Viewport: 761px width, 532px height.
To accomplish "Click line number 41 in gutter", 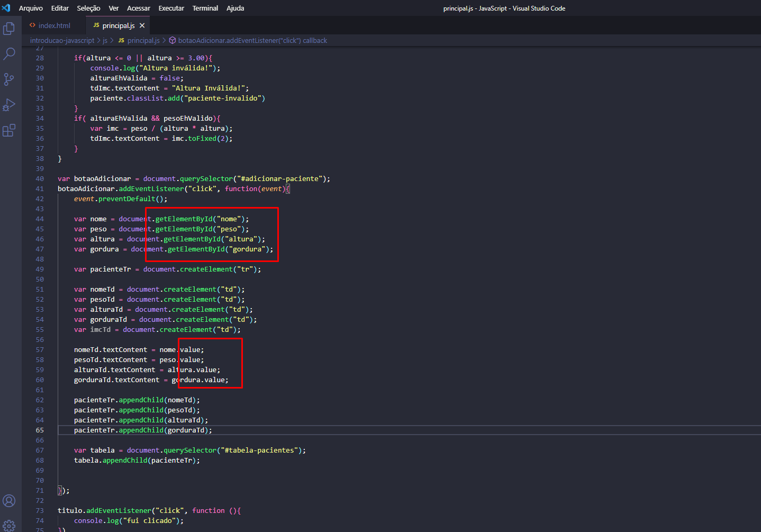I will (x=40, y=189).
